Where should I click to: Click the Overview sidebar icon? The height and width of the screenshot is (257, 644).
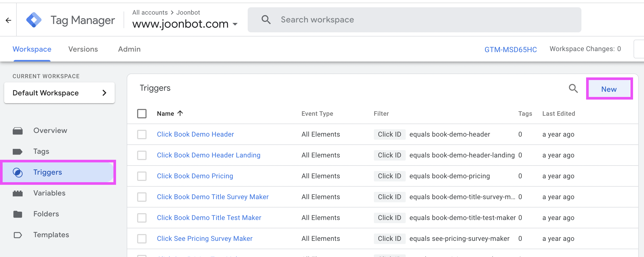(x=18, y=131)
